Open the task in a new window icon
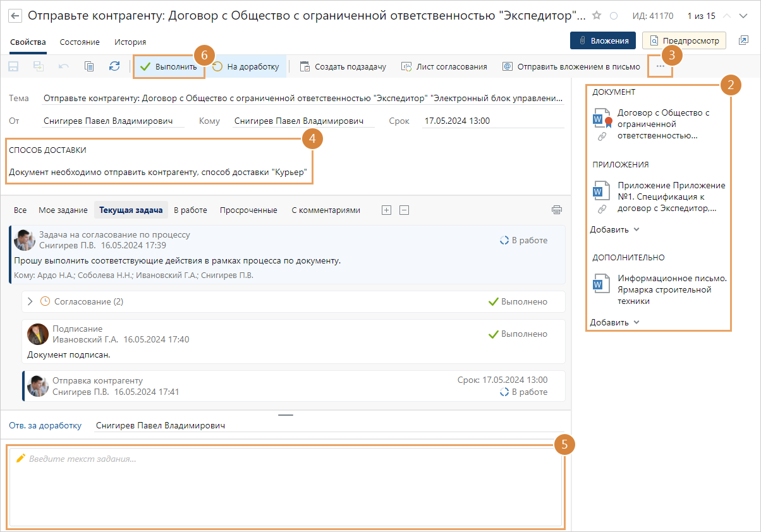Screen dimensions: 761x532 [743, 40]
